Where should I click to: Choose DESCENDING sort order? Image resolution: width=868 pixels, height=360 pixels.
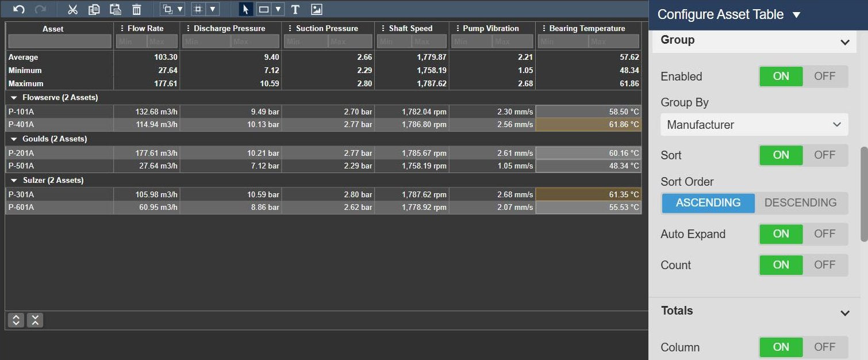[800, 202]
